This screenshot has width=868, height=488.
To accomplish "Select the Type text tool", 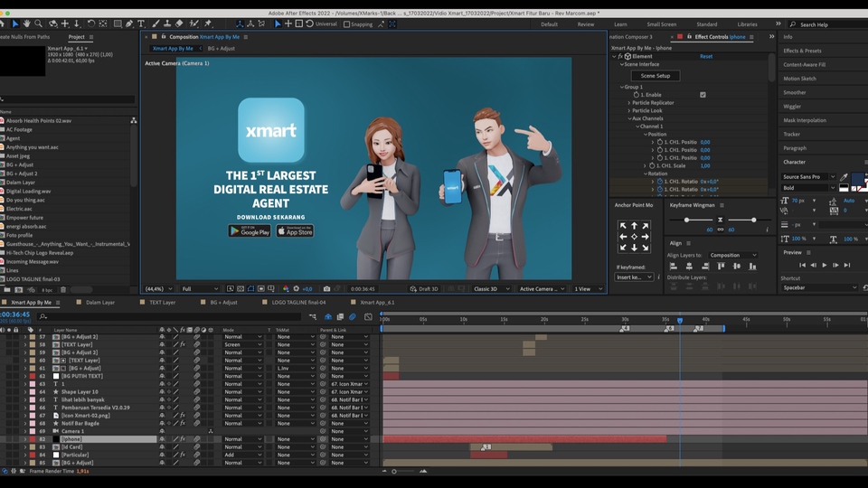I will pos(141,23).
